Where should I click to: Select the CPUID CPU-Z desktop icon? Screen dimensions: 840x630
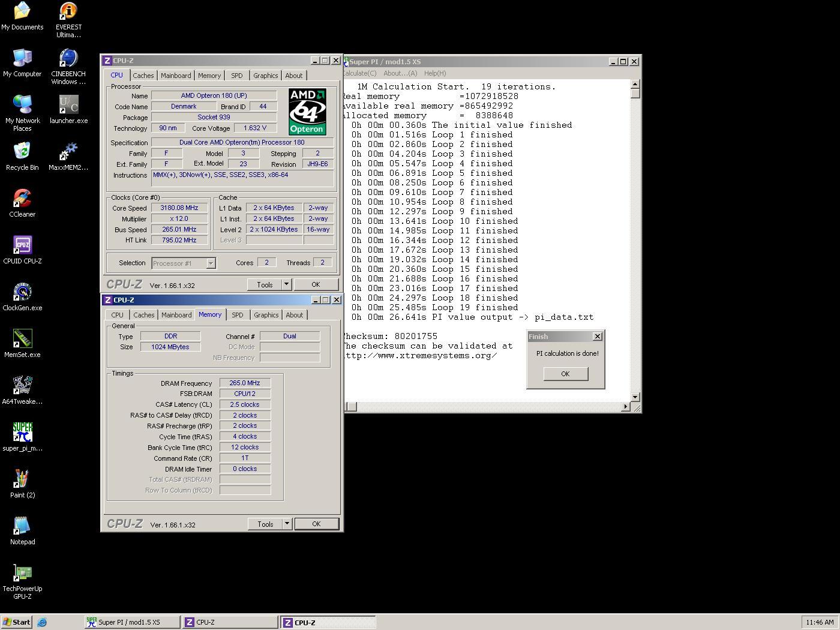(x=22, y=250)
